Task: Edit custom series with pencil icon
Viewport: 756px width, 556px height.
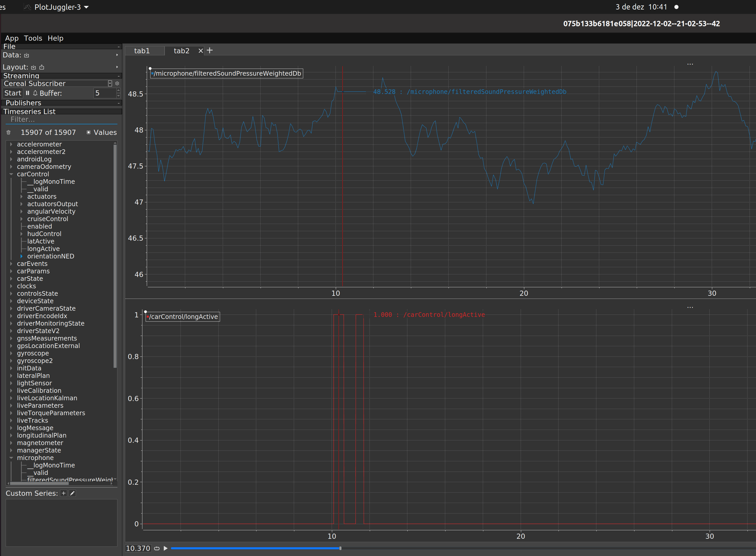Action: click(x=72, y=493)
